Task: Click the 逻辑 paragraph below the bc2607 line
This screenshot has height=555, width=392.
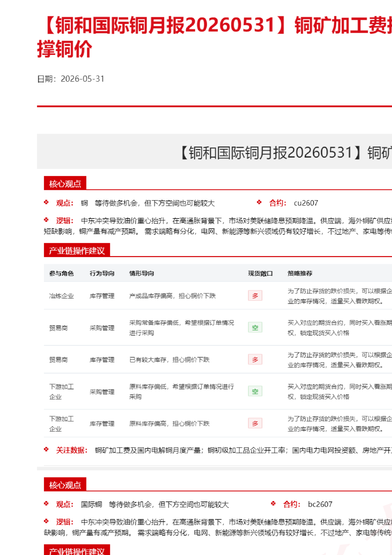Action: tap(218, 527)
